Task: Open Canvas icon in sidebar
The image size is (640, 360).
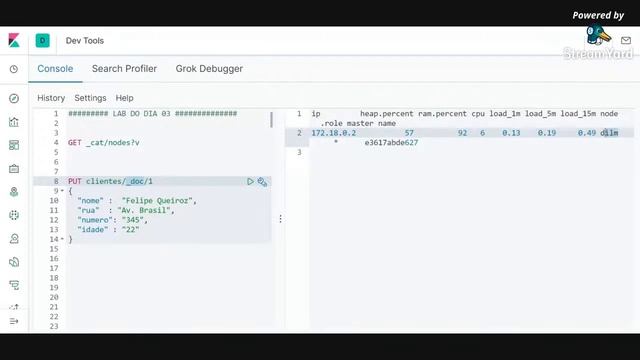Action: point(14,169)
